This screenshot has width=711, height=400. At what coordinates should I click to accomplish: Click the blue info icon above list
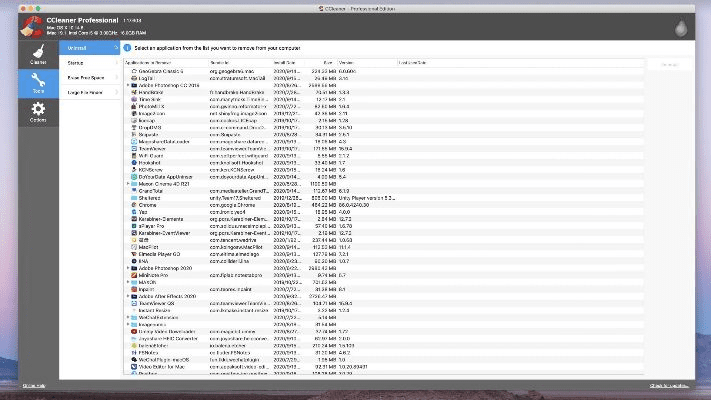[x=128, y=47]
